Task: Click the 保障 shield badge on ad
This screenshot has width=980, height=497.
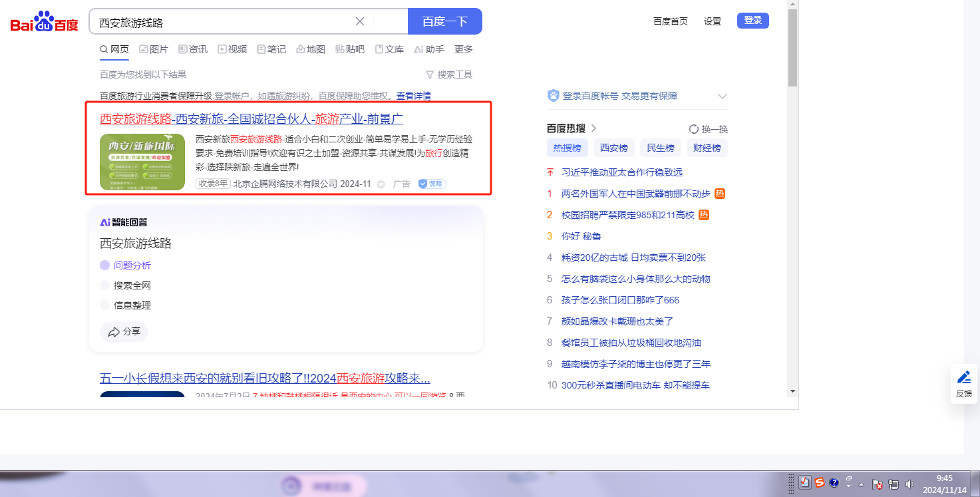Action: pyautogui.click(x=432, y=184)
